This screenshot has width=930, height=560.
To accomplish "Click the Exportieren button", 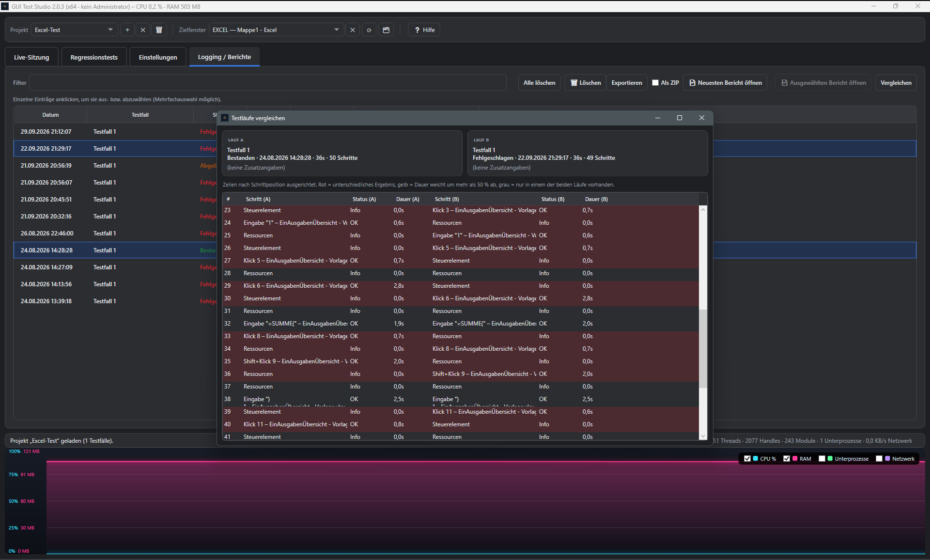I will click(627, 83).
